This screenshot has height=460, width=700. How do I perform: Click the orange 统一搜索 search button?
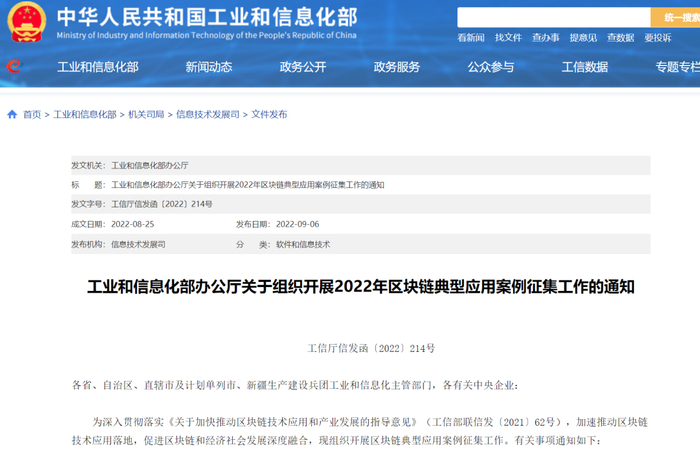675,17
